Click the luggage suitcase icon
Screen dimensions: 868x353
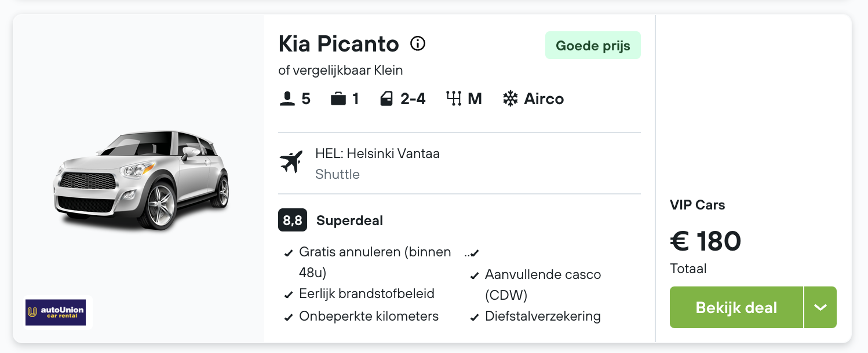(338, 99)
